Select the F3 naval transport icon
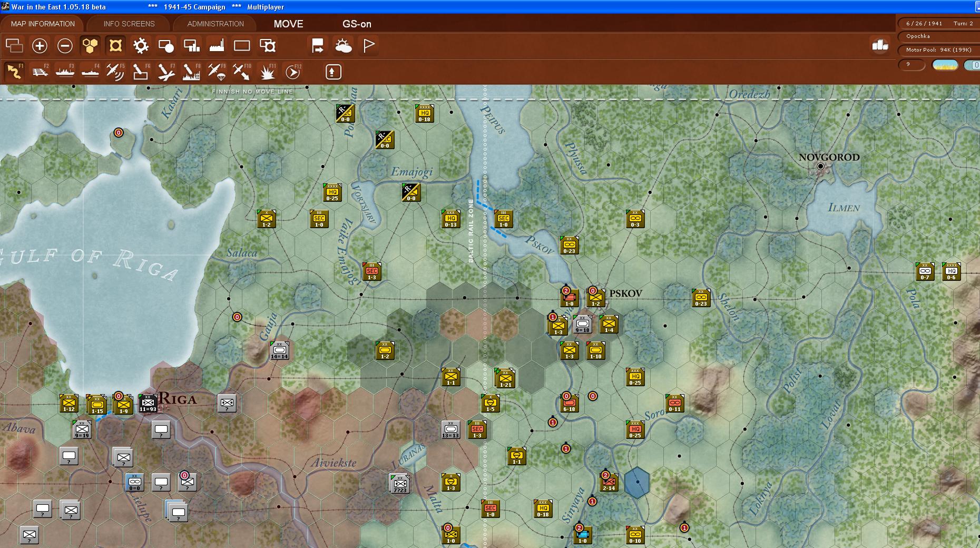Image resolution: width=980 pixels, height=548 pixels. tap(65, 72)
